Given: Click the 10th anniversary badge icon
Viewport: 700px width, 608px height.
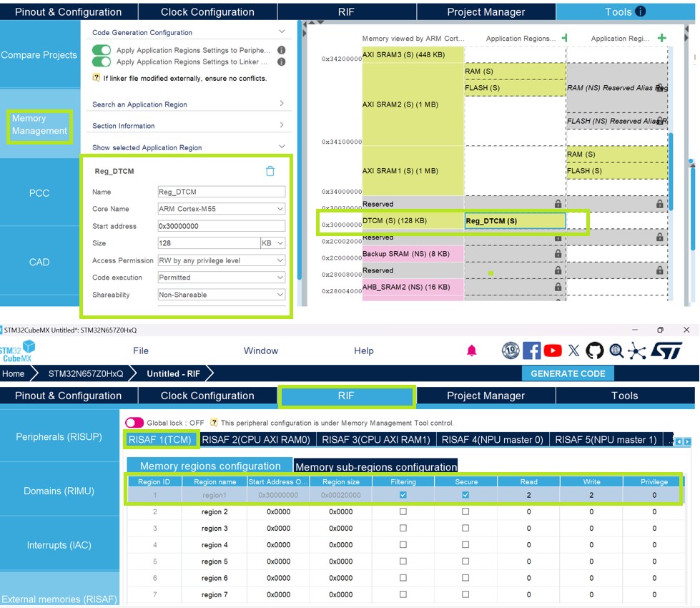Looking at the screenshot, I should [x=511, y=350].
